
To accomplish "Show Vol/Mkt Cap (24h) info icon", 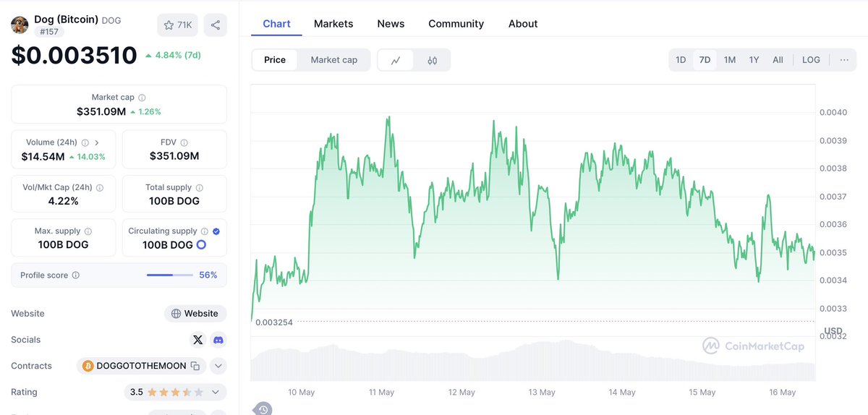I will pos(100,187).
